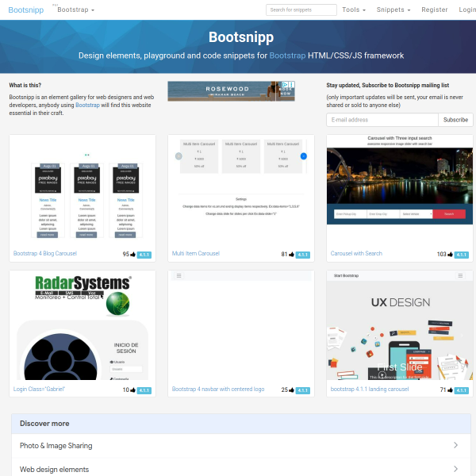Like the Carousel with Search snippet
The height and width of the screenshot is (476, 476).
450,255
